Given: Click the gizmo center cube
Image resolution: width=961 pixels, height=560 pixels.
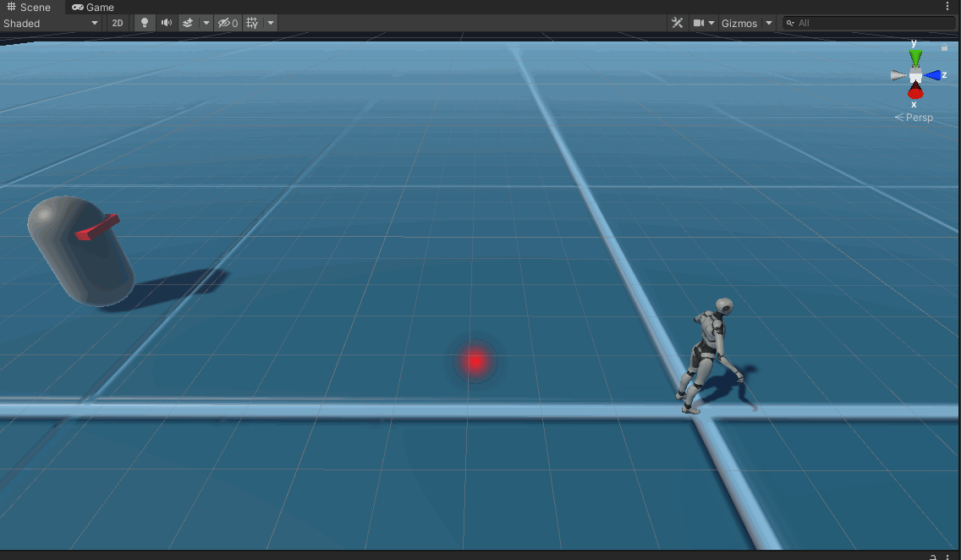Looking at the screenshot, I should point(915,75).
